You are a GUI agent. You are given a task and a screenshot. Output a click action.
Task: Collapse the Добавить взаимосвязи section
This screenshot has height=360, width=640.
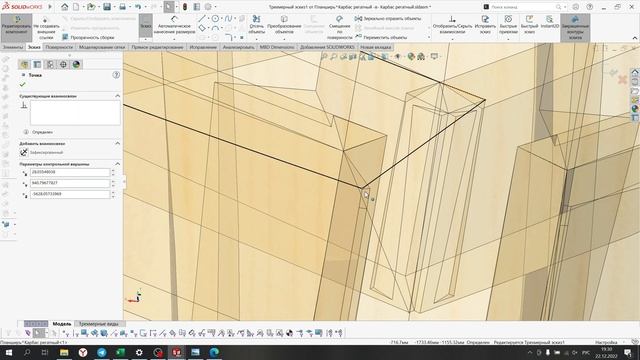(x=118, y=144)
